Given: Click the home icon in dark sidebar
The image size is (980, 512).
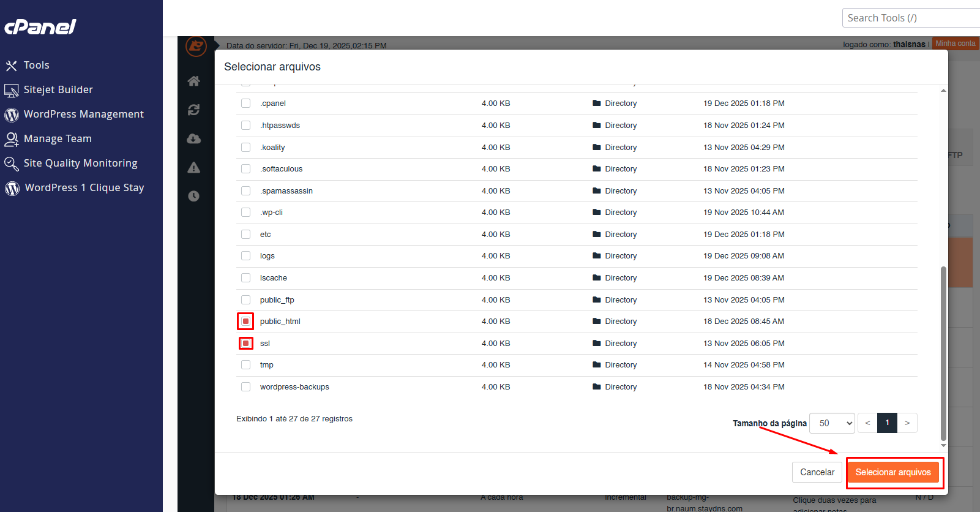Looking at the screenshot, I should click(x=194, y=81).
